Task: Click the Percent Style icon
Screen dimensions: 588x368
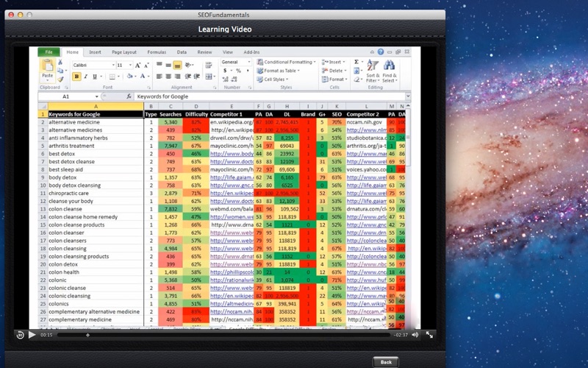Action: [x=238, y=71]
